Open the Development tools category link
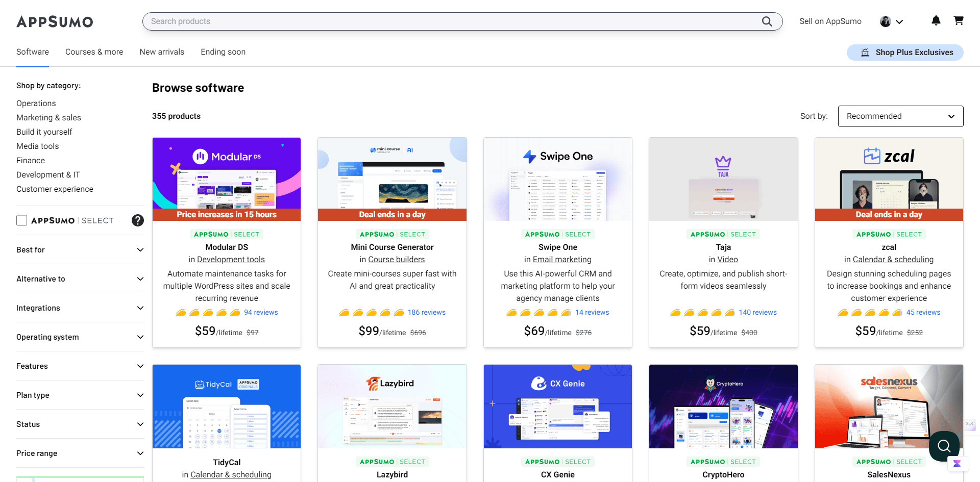This screenshot has height=482, width=980. [231, 260]
